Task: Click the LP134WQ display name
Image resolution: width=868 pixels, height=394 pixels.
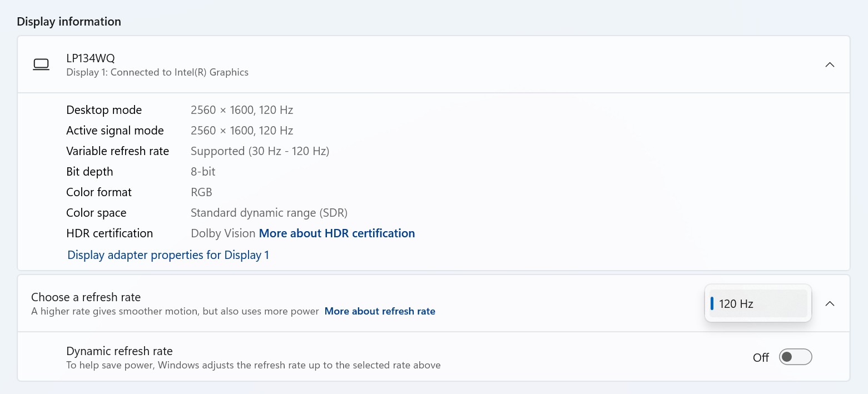Action: 91,58
